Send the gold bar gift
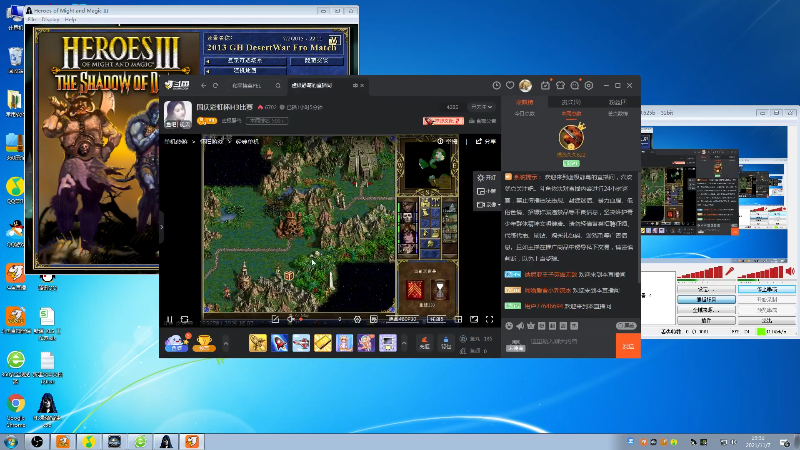This screenshot has width=800, height=450. pyautogui.click(x=322, y=343)
